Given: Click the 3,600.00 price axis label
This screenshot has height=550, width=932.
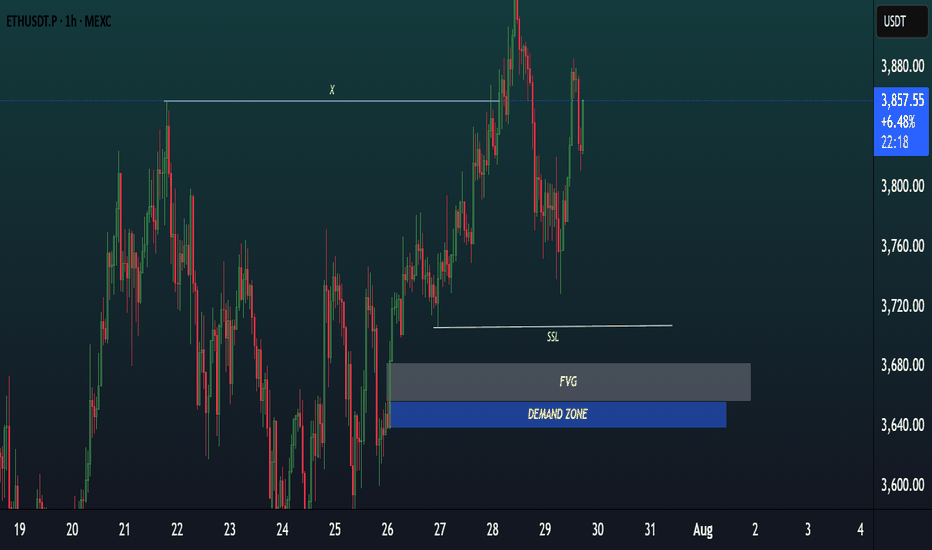Looking at the screenshot, I should point(902,485).
